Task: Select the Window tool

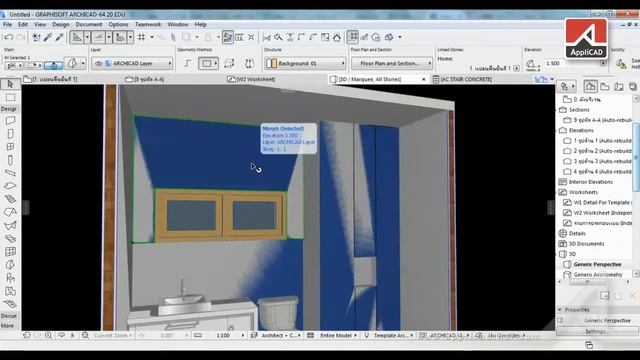Action: tap(10, 147)
